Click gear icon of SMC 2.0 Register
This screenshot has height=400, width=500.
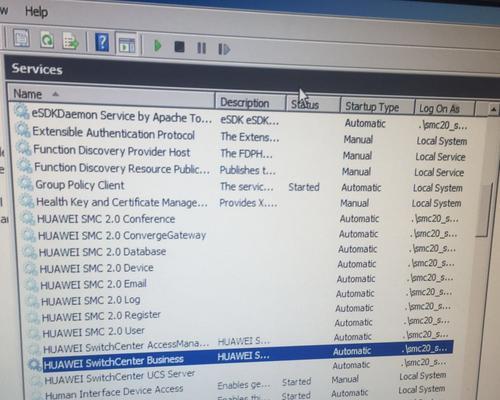[x=34, y=318]
